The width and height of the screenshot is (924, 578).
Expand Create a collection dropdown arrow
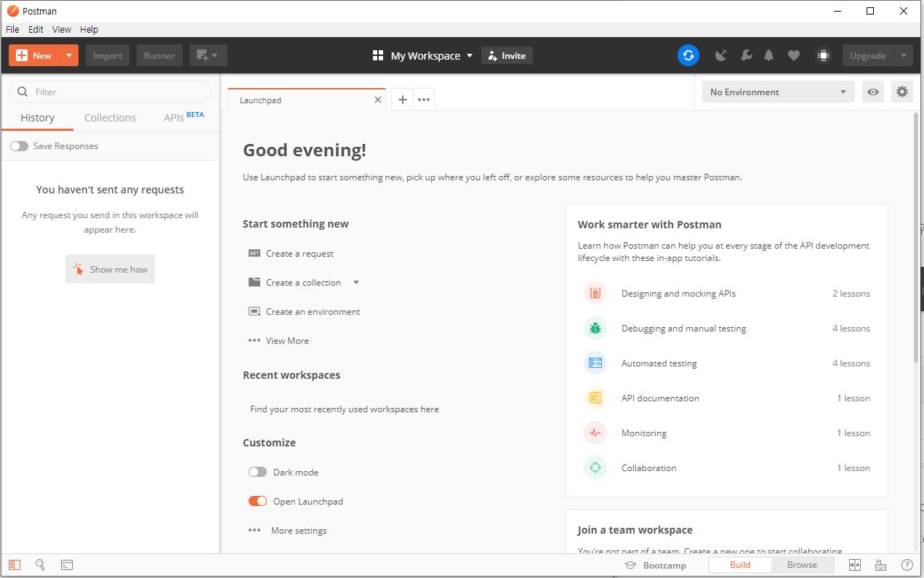pyautogui.click(x=356, y=283)
